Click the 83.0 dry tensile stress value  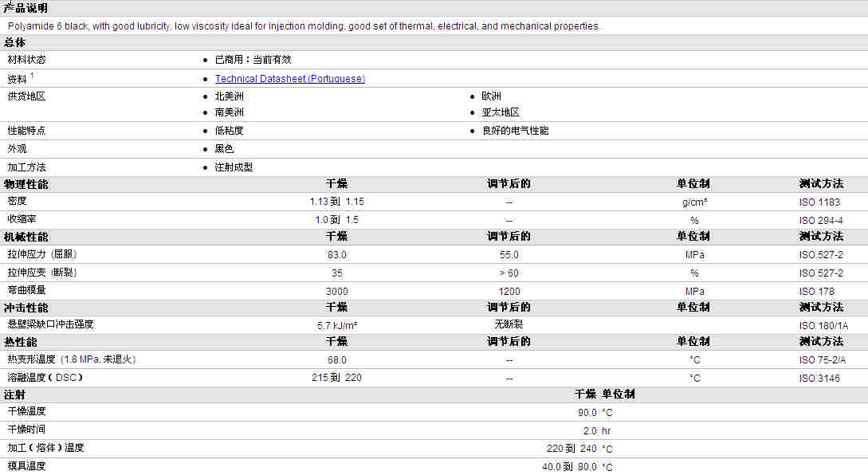click(336, 255)
